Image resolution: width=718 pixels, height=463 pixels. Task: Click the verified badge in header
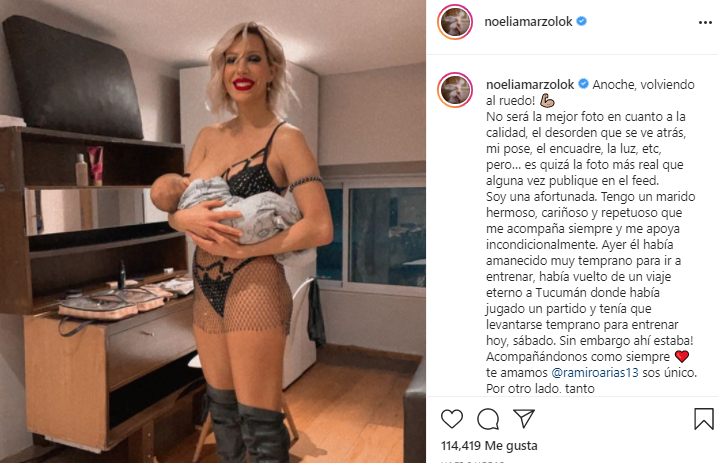click(582, 21)
